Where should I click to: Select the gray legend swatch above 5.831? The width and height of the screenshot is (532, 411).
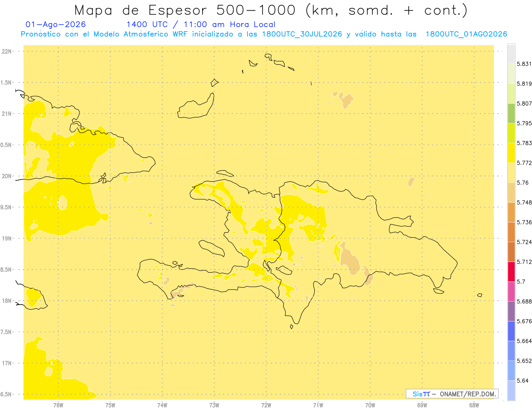[511, 54]
